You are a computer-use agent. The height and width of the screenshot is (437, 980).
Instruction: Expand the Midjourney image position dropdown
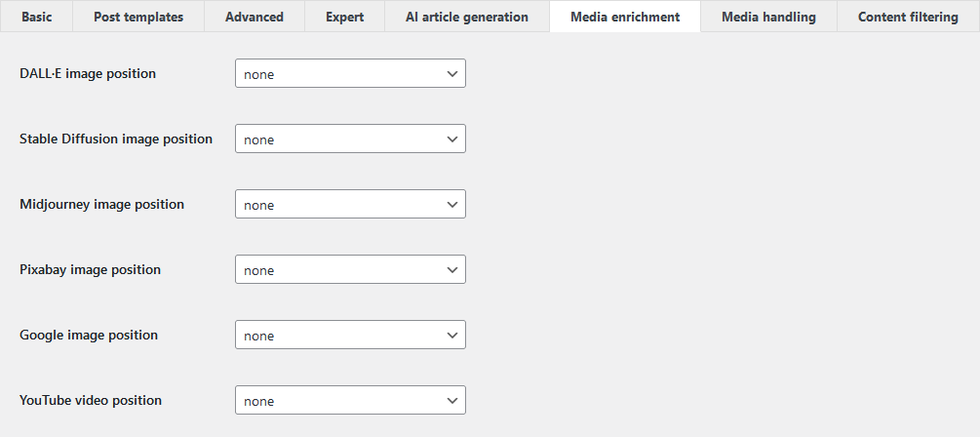[350, 205]
